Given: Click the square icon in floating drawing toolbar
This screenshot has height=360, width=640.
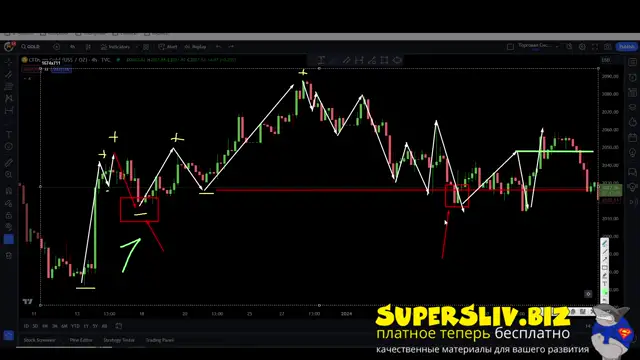Looking at the screenshot, I should [384, 60].
